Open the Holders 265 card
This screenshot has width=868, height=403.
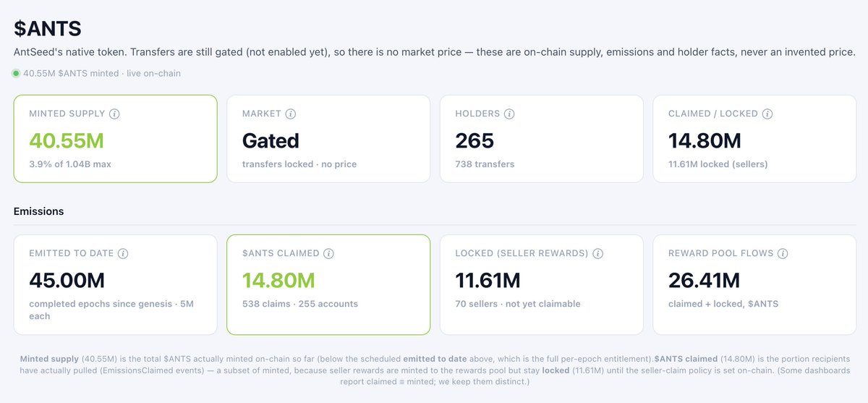coord(541,139)
